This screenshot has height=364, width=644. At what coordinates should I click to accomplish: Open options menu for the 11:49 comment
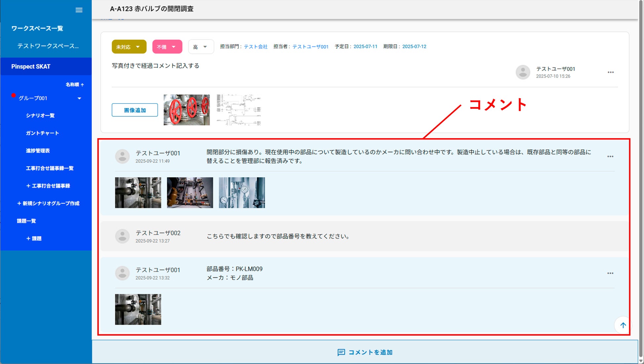[x=610, y=157]
